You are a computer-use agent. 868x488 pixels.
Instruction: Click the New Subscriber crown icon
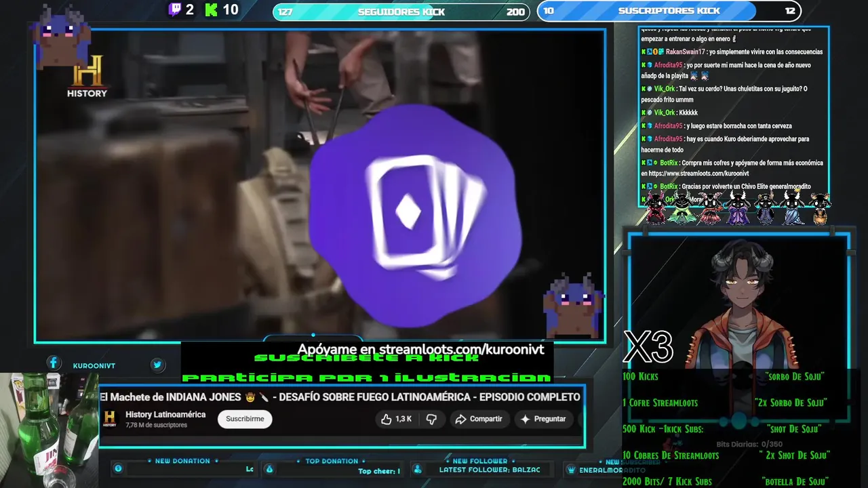click(x=570, y=469)
